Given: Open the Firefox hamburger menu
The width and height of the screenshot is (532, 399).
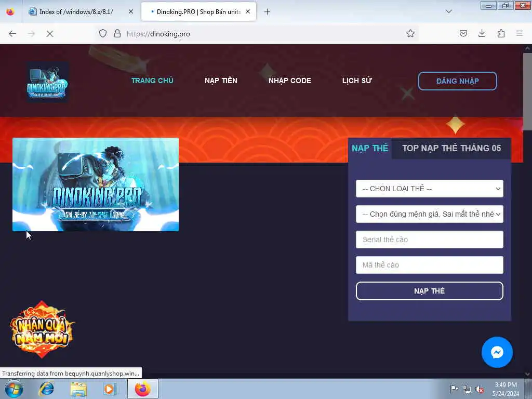Looking at the screenshot, I should (x=520, y=33).
